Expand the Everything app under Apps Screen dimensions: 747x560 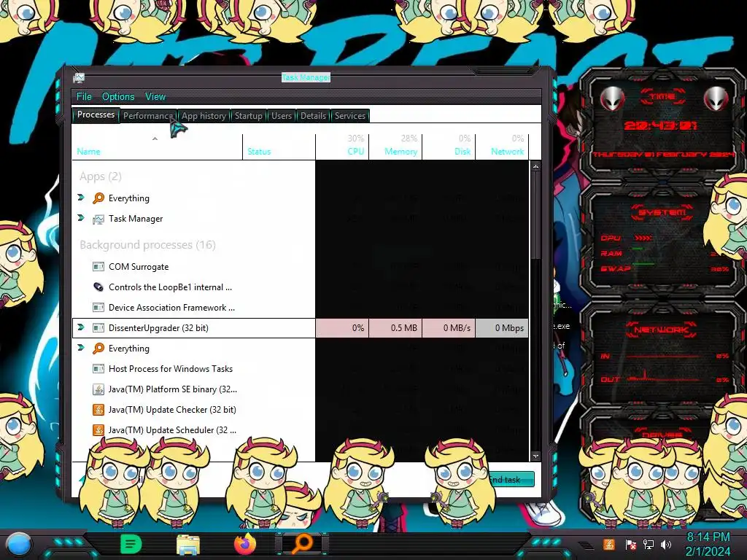[x=81, y=197]
